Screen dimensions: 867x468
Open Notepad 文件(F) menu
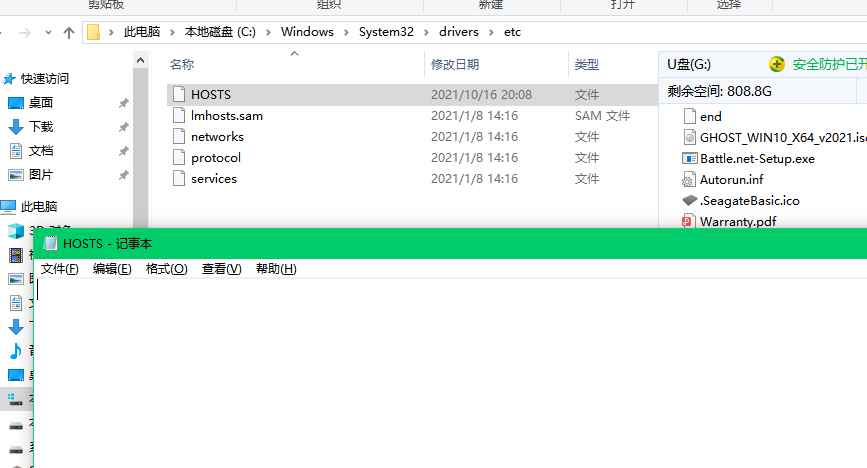(59, 269)
